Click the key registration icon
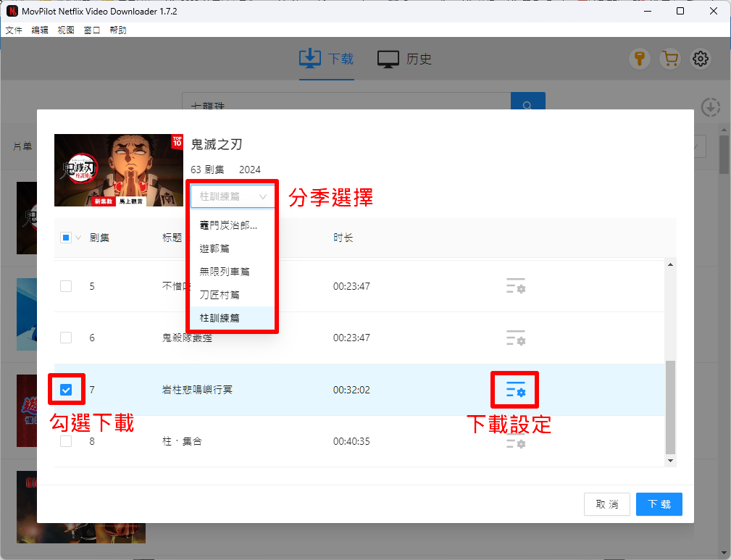 (x=640, y=59)
